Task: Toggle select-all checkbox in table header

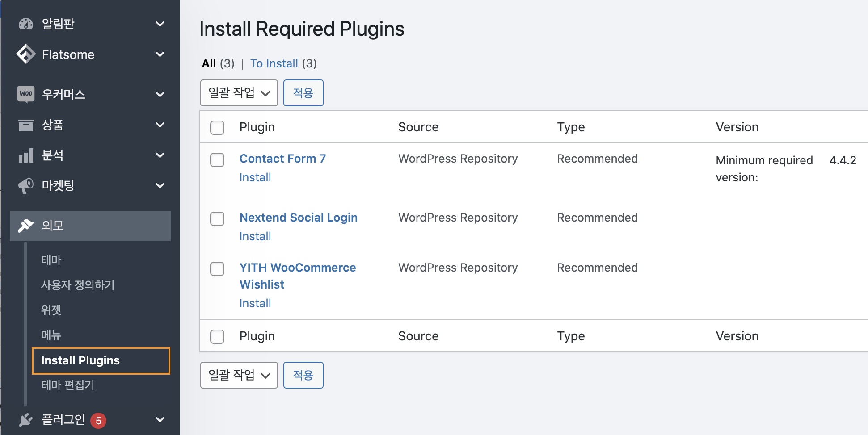Action: (x=217, y=128)
